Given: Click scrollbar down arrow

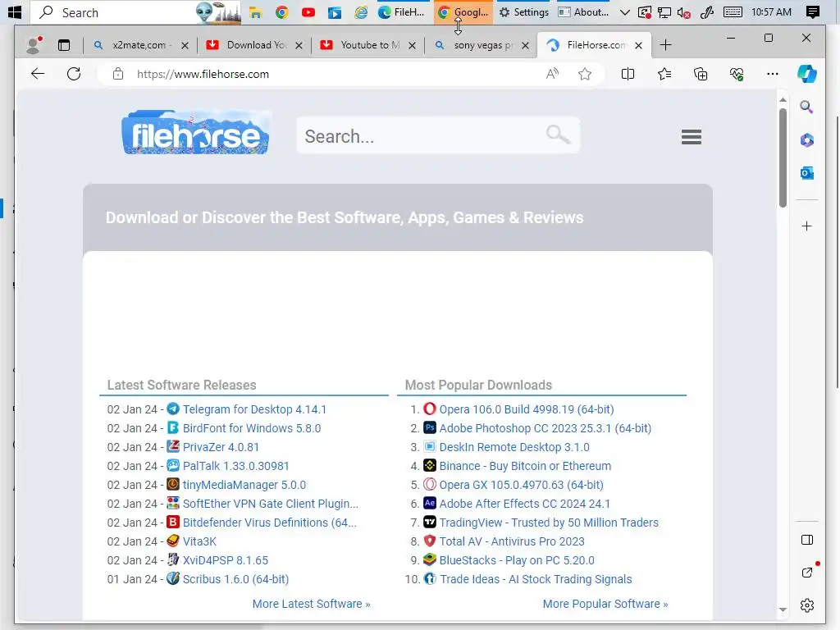Looking at the screenshot, I should (783, 609).
